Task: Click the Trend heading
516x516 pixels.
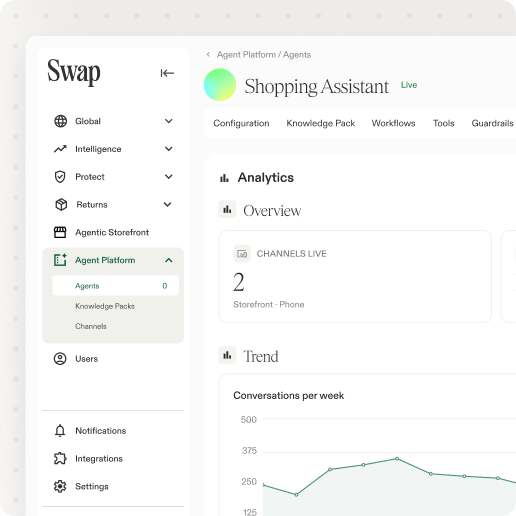Action: click(261, 356)
